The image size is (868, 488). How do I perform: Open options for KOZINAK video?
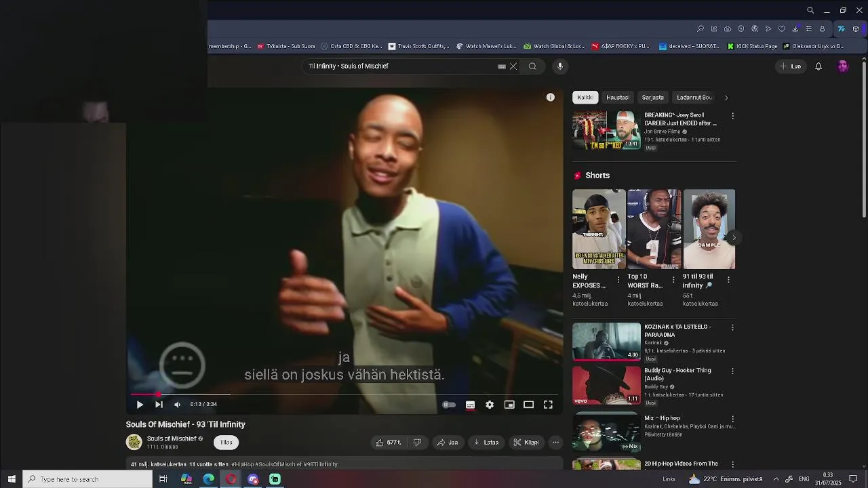pos(732,327)
